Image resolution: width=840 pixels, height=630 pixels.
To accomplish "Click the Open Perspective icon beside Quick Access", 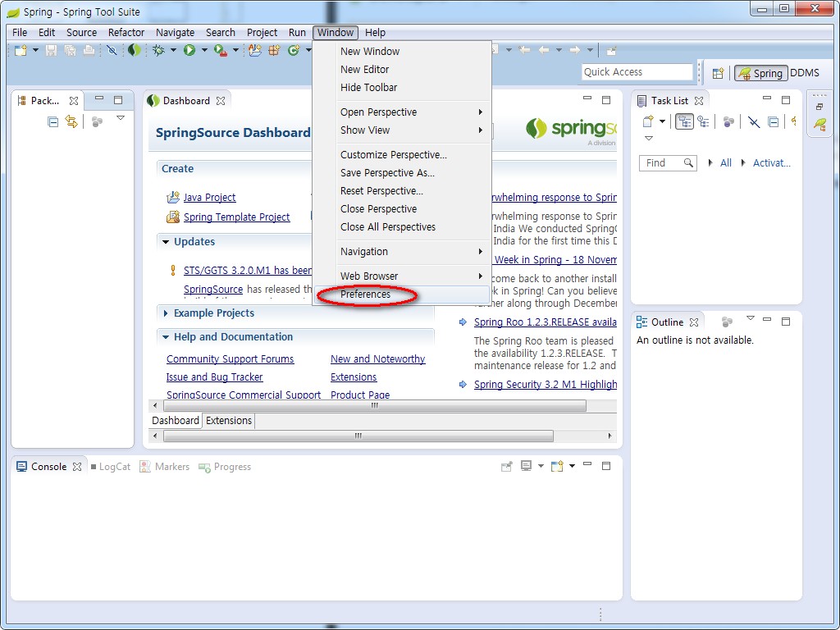I will click(x=718, y=73).
